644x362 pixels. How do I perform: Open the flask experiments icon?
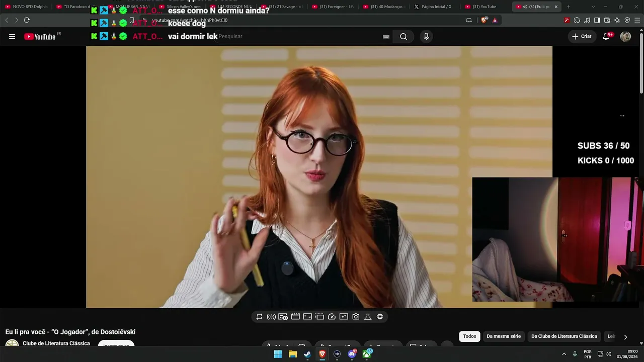(368, 317)
